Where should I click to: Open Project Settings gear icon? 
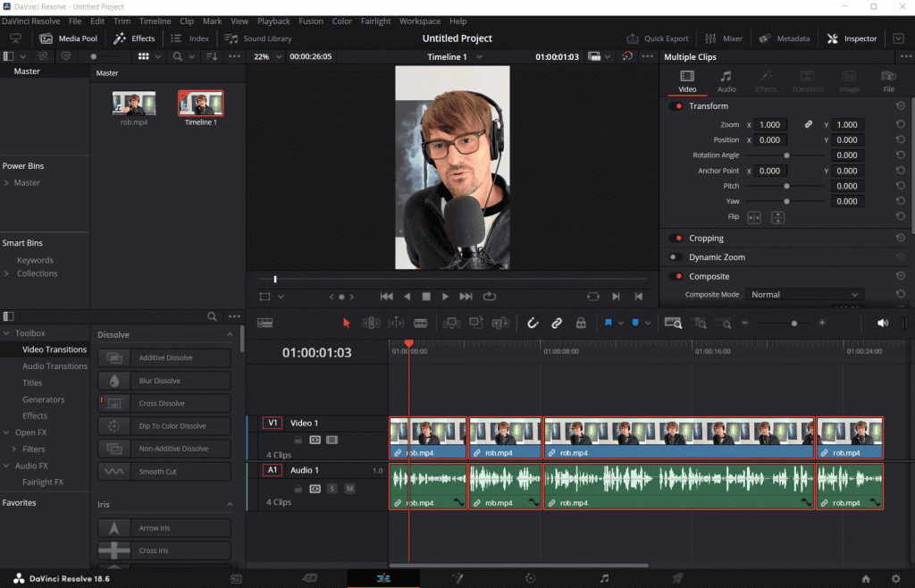(x=895, y=579)
